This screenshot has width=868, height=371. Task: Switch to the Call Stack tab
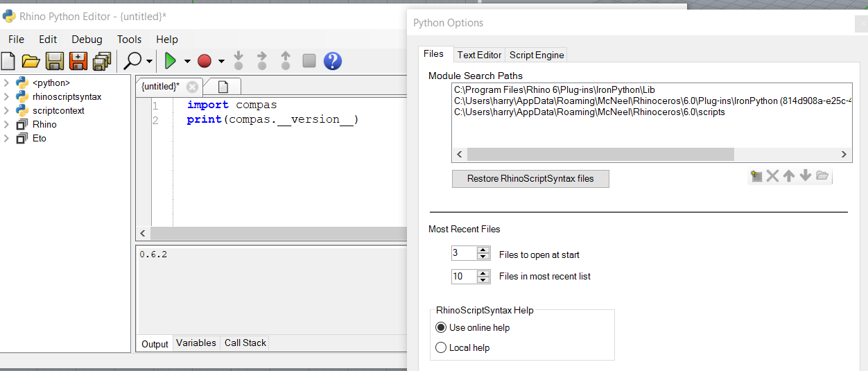[x=245, y=343]
